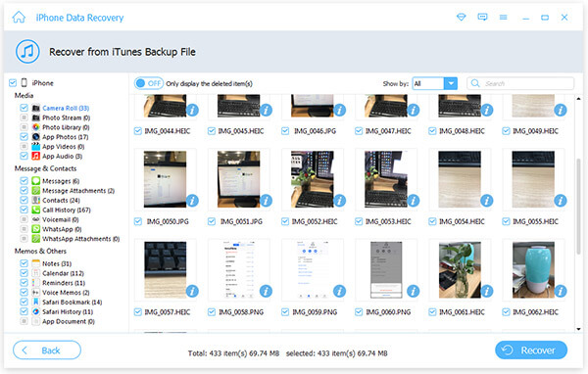Select Safari Bookmark (14) category

(x=72, y=303)
